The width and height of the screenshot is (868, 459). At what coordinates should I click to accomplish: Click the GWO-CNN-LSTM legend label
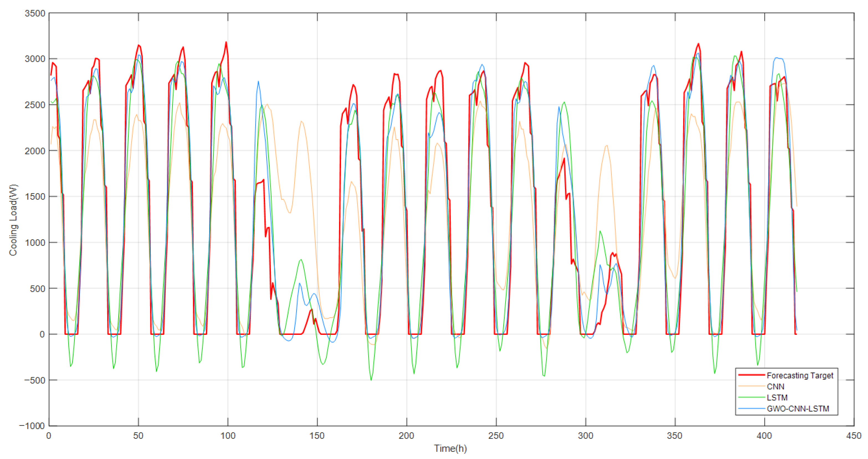pos(798,409)
